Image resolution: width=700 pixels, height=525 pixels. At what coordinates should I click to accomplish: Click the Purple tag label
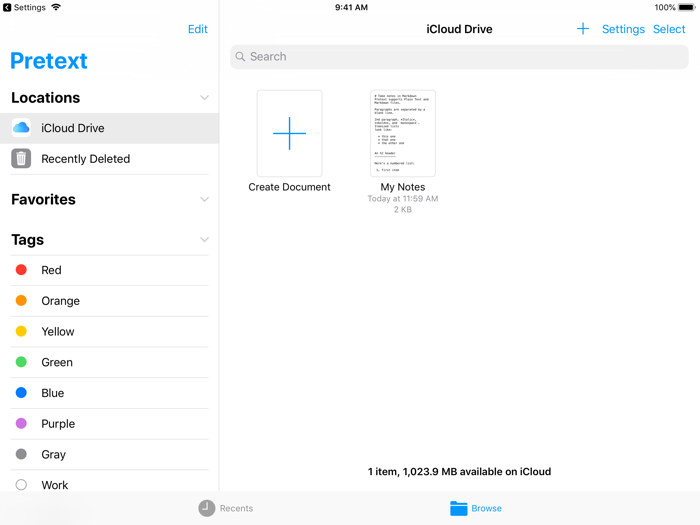pyautogui.click(x=58, y=424)
